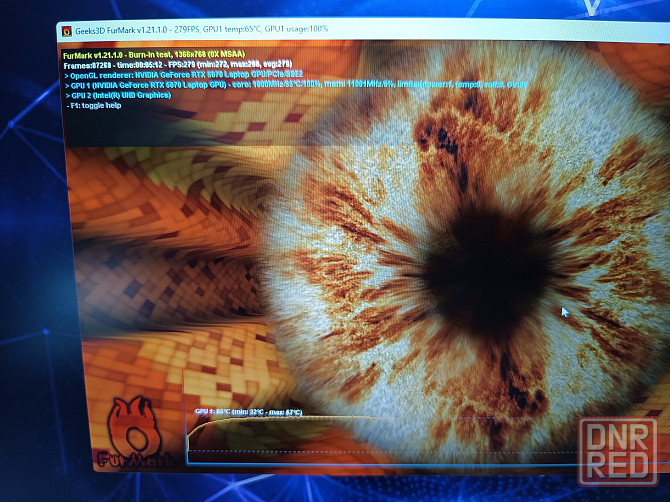Click the F1 toggle help hint

[94, 105]
